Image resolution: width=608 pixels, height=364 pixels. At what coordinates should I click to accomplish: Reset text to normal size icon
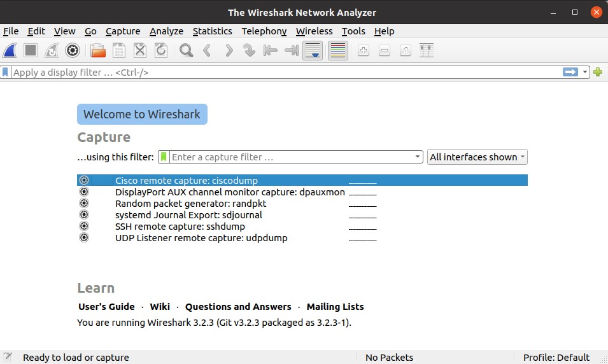point(405,50)
